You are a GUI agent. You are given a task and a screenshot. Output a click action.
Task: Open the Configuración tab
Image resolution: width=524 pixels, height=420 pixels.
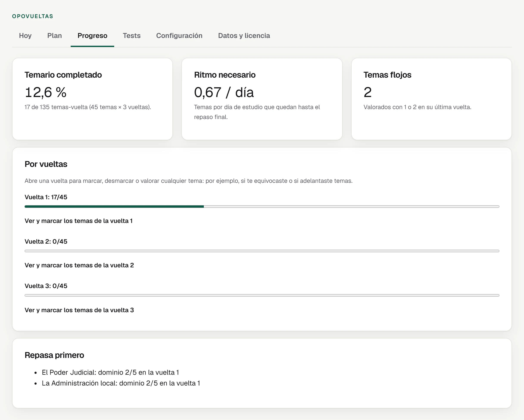(x=179, y=36)
